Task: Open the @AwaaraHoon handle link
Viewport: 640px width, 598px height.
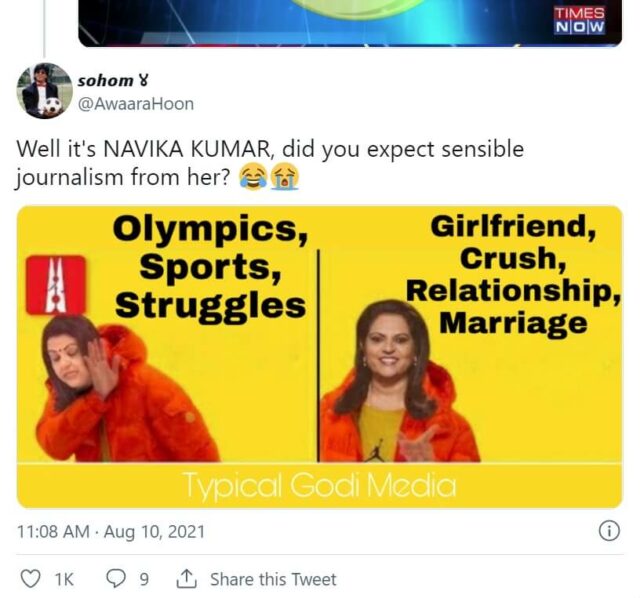Action: [136, 104]
